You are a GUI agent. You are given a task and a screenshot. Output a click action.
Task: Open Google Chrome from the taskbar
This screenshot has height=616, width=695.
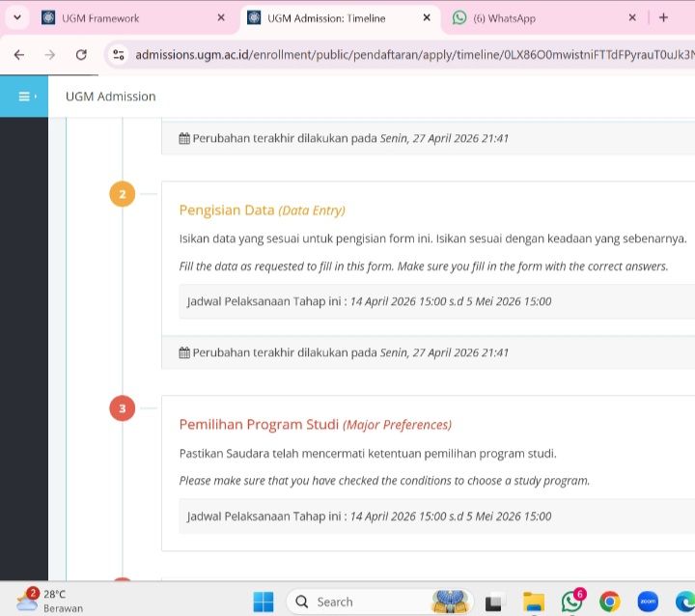pyautogui.click(x=610, y=602)
